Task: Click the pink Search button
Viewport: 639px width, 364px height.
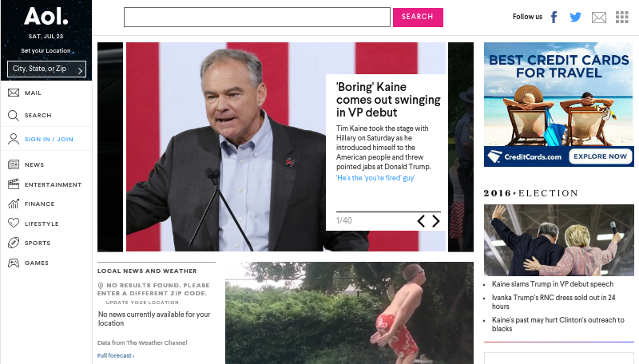Action: click(x=418, y=17)
